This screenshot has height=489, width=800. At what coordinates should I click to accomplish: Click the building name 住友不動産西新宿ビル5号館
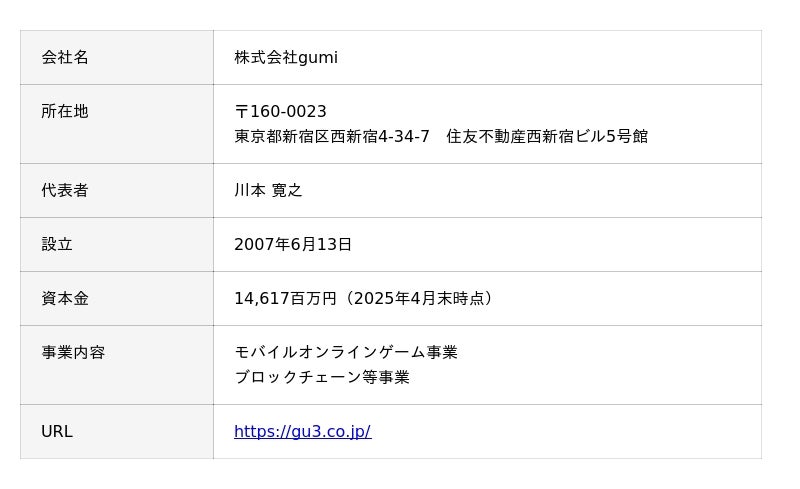[547, 136]
